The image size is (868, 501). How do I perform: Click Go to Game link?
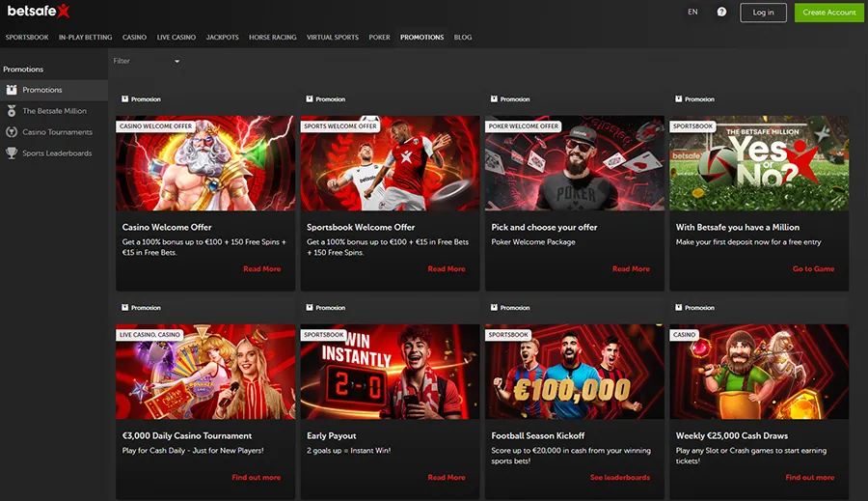[x=813, y=268]
